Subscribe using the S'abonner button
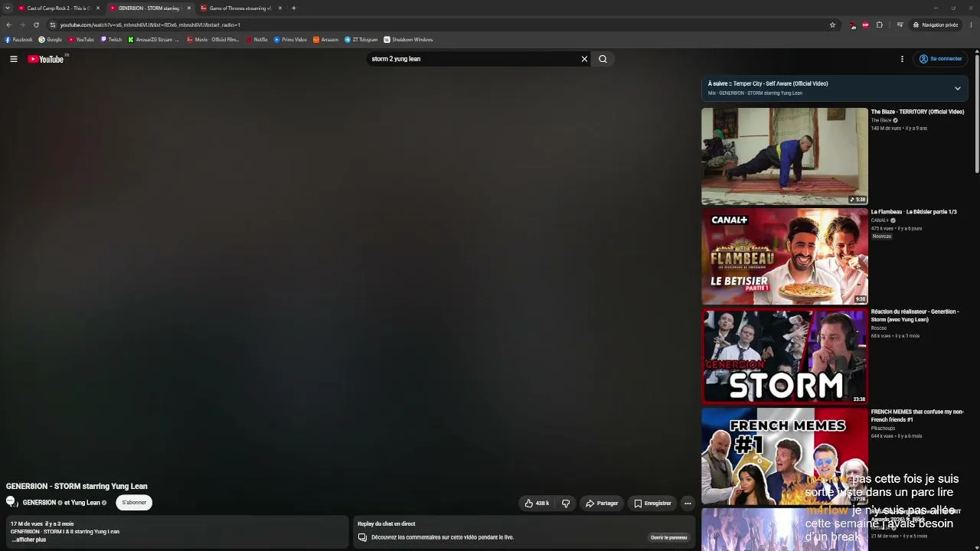Image resolution: width=980 pixels, height=551 pixels. pos(134,503)
